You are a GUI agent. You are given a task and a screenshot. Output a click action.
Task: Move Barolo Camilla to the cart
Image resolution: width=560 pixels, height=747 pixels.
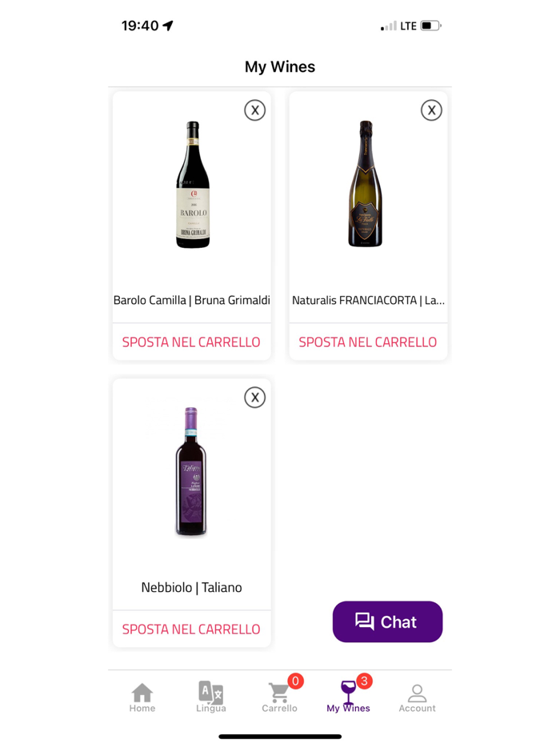click(191, 342)
